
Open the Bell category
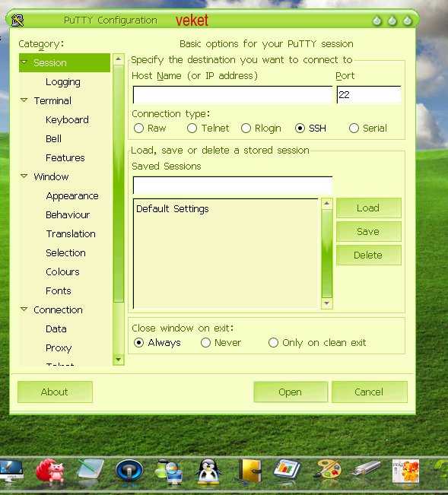(x=54, y=139)
